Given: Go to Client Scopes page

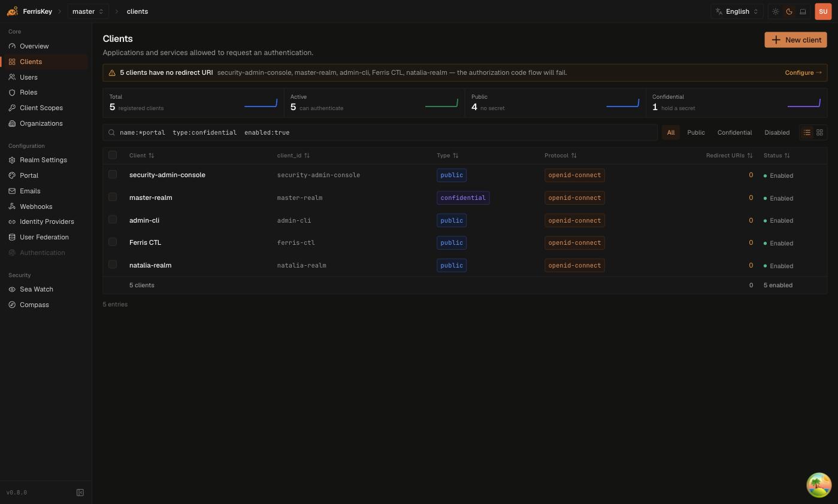Looking at the screenshot, I should pyautogui.click(x=45, y=108).
